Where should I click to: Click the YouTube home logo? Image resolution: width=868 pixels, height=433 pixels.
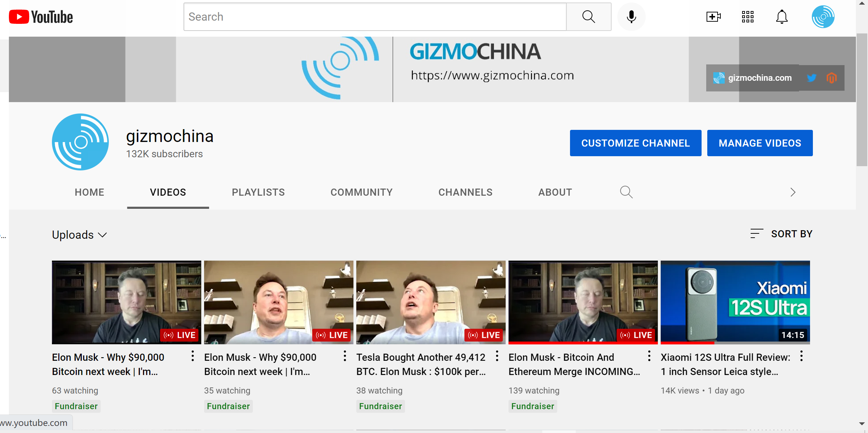coord(41,17)
